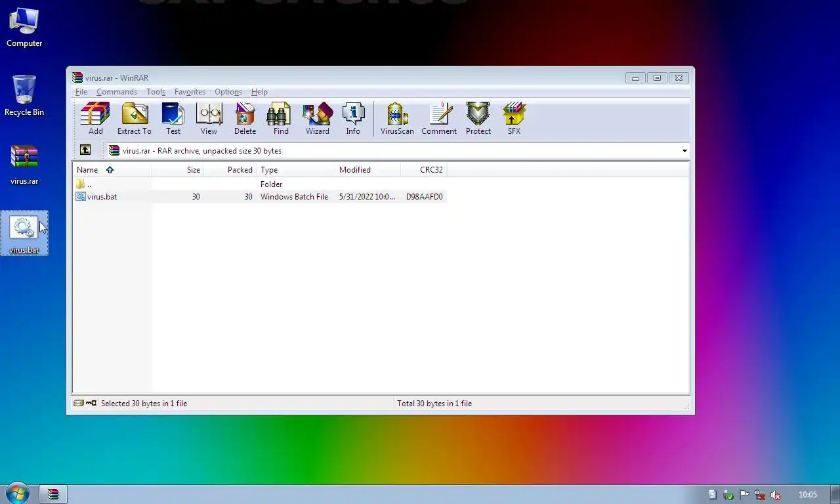Viewport: 840px width, 504px height.
Task: Open the Comment tool
Action: pyautogui.click(x=439, y=119)
